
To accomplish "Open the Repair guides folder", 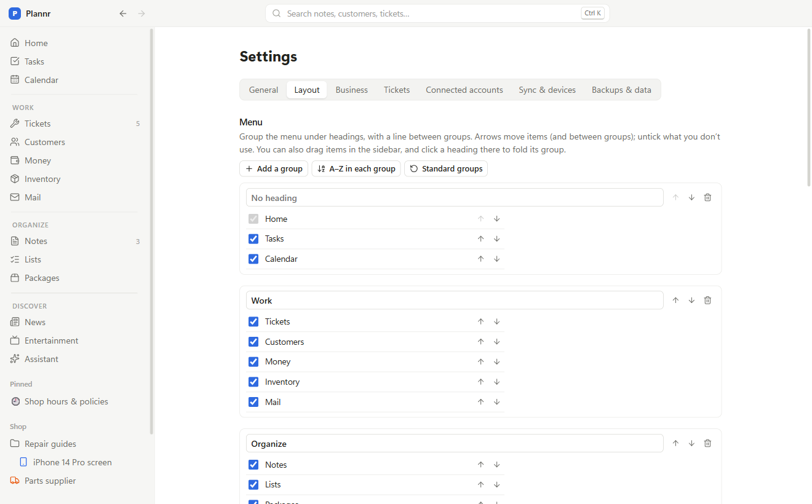I will [x=74, y=444].
